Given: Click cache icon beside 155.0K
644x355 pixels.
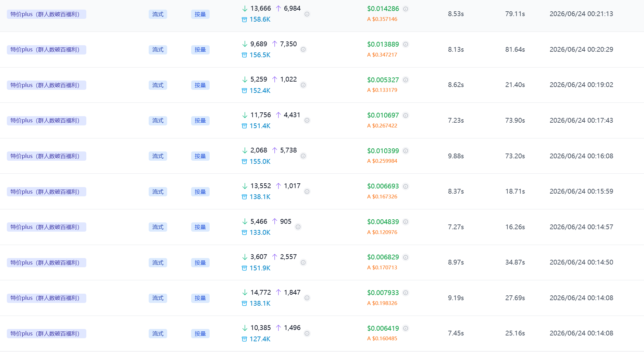Looking at the screenshot, I should click(244, 161).
